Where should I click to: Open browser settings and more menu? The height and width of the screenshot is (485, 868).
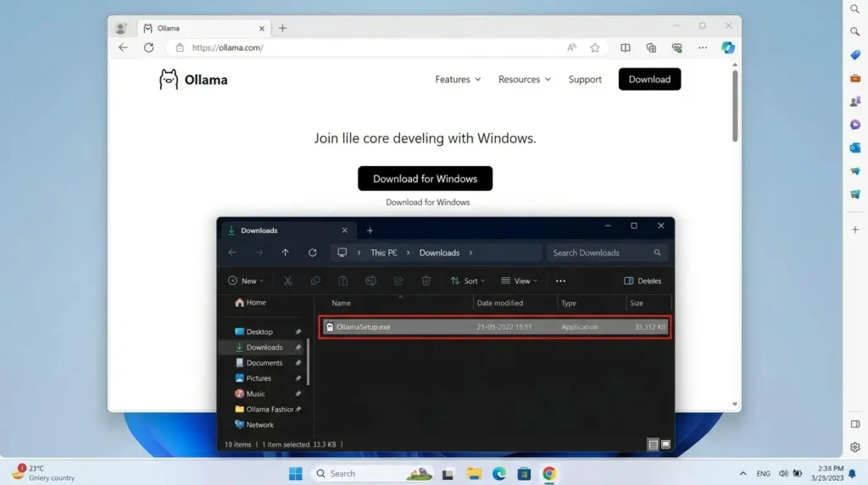click(x=703, y=47)
